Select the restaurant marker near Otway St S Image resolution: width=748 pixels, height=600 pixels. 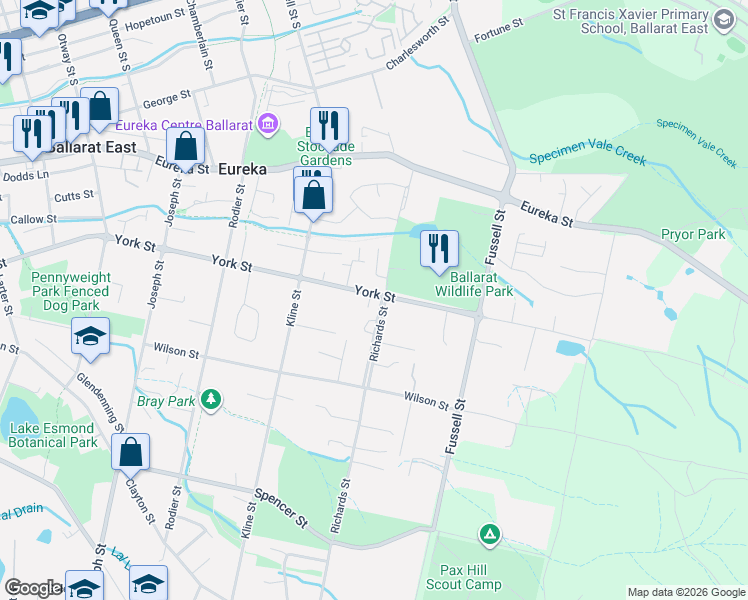point(70,116)
